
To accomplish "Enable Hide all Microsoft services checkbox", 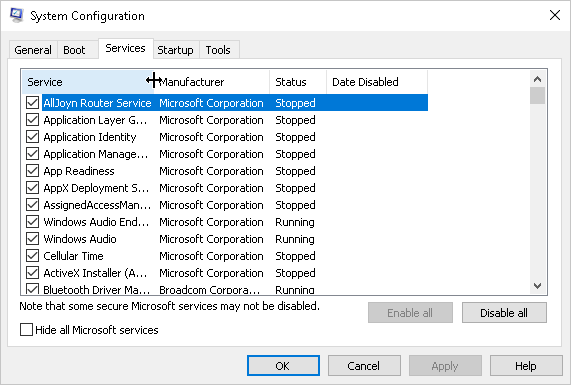I will pos(26,330).
